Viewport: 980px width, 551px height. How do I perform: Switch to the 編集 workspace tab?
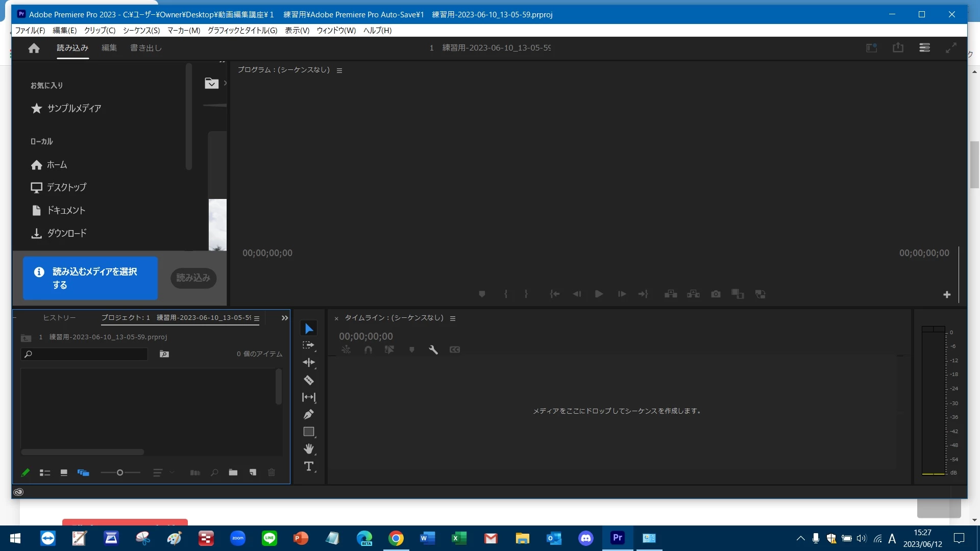click(x=109, y=48)
